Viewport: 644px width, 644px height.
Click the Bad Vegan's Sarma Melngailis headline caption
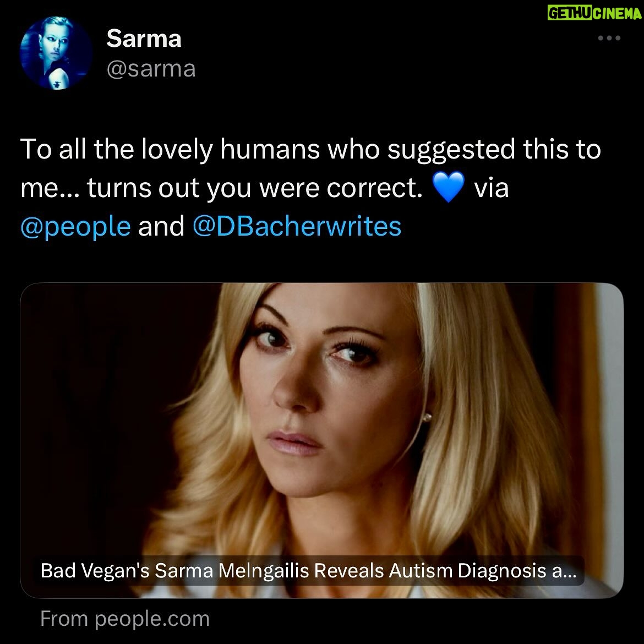point(308,570)
